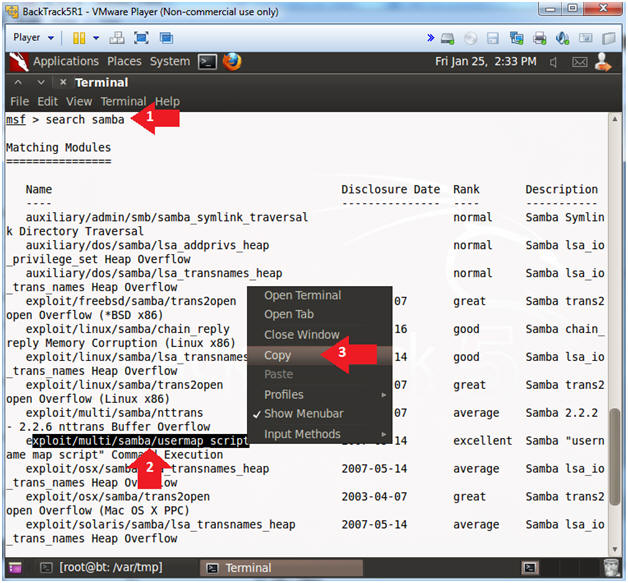The height and width of the screenshot is (583, 628).
Task: Click the 'Disclosure Date' column header
Action: [390, 189]
